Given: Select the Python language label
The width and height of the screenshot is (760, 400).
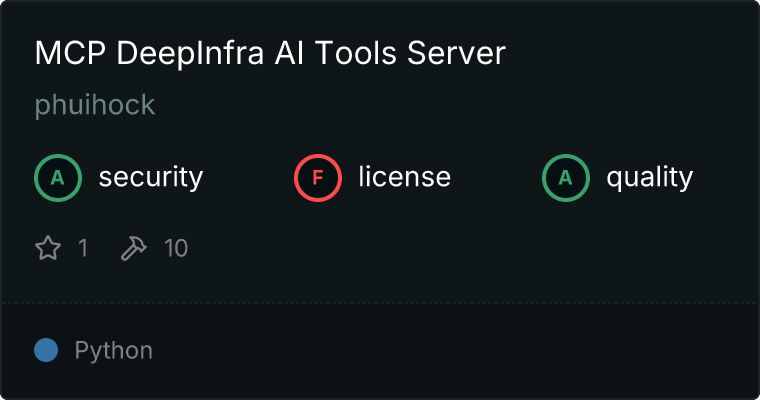Looking at the screenshot, I should coord(113,351).
